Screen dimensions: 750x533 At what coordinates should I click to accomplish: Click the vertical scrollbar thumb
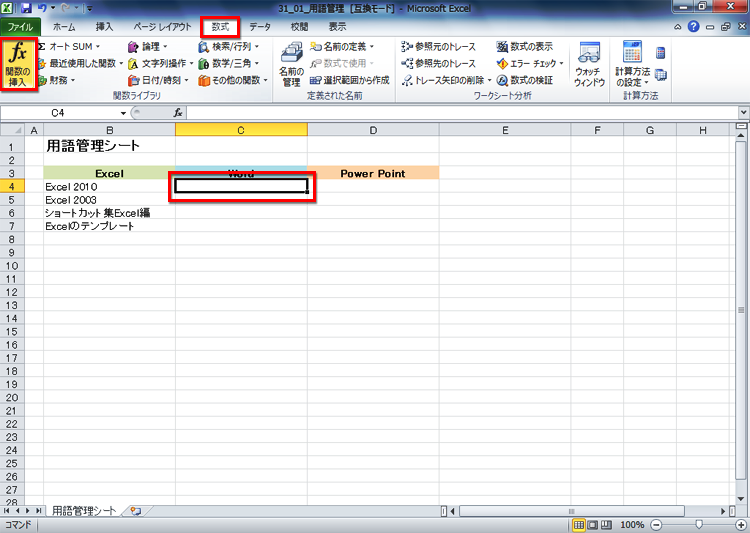click(x=741, y=310)
